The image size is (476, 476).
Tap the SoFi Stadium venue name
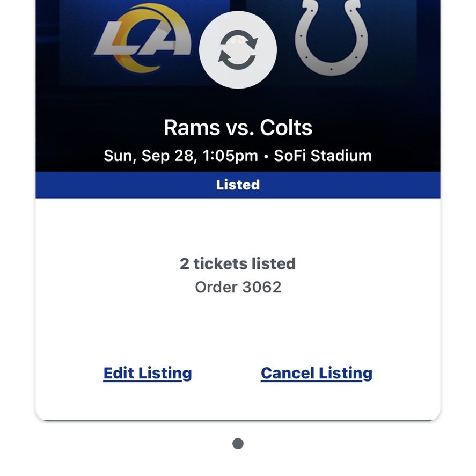(x=323, y=156)
